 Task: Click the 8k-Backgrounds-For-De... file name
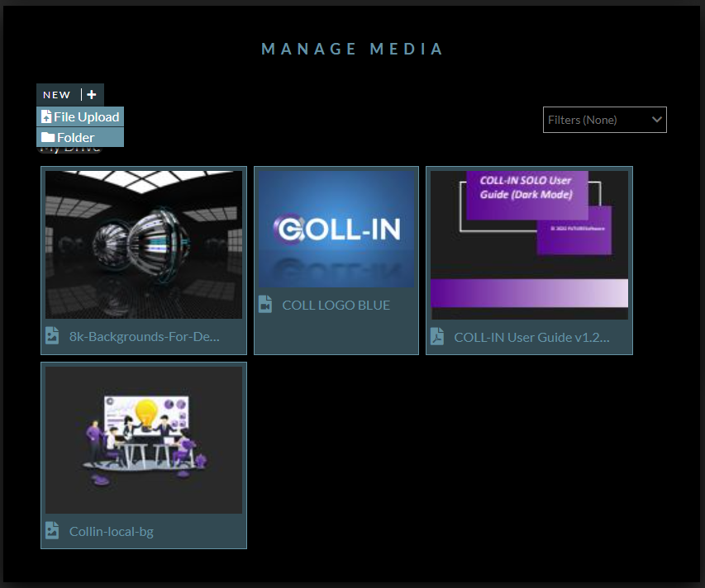tap(145, 337)
